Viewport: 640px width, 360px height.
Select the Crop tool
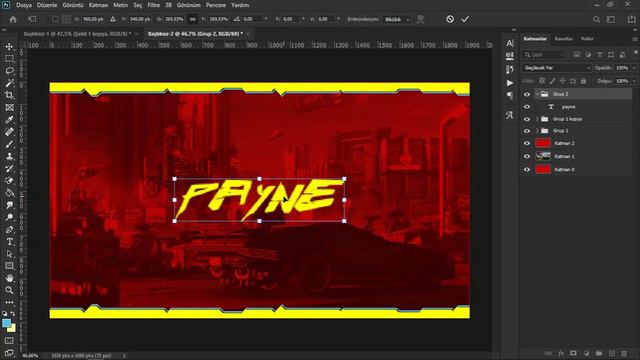pyautogui.click(x=9, y=96)
